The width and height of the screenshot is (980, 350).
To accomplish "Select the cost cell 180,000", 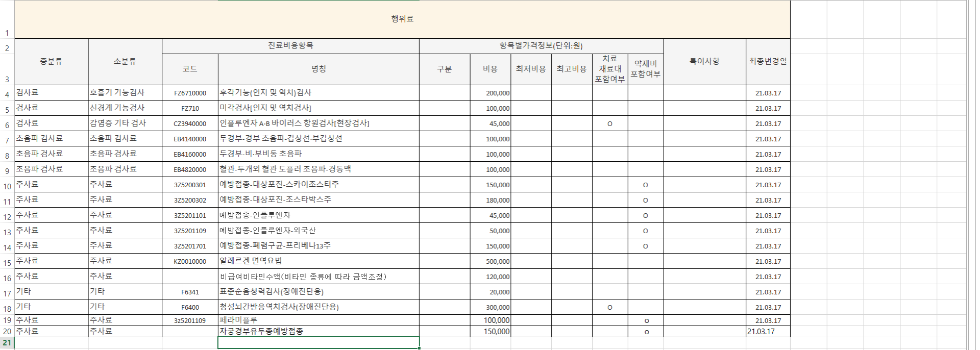I will (490, 200).
